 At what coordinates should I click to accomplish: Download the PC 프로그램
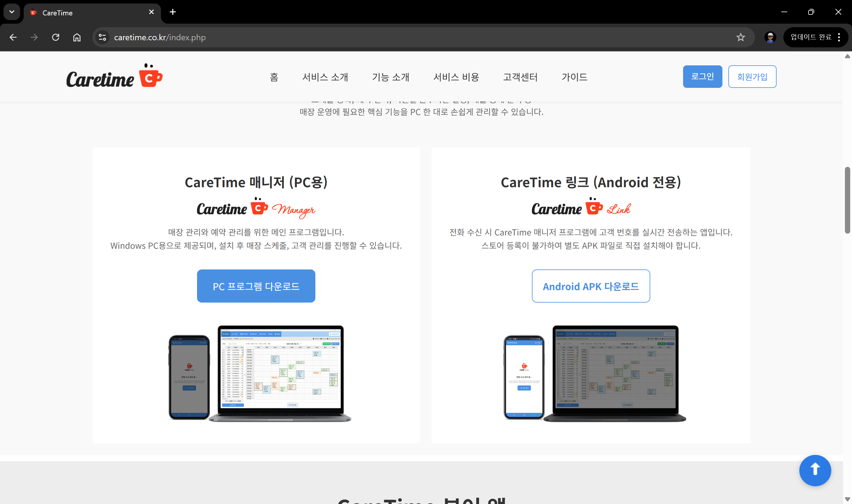[256, 286]
